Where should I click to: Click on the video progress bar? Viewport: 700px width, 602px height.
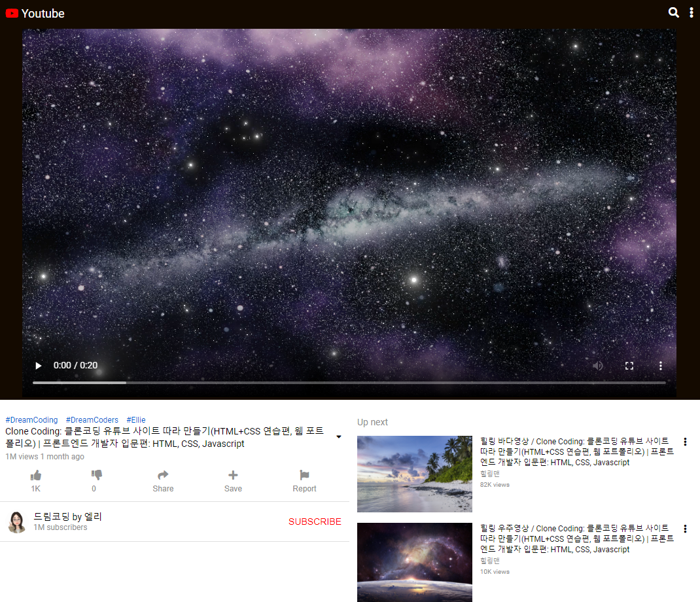pos(349,383)
